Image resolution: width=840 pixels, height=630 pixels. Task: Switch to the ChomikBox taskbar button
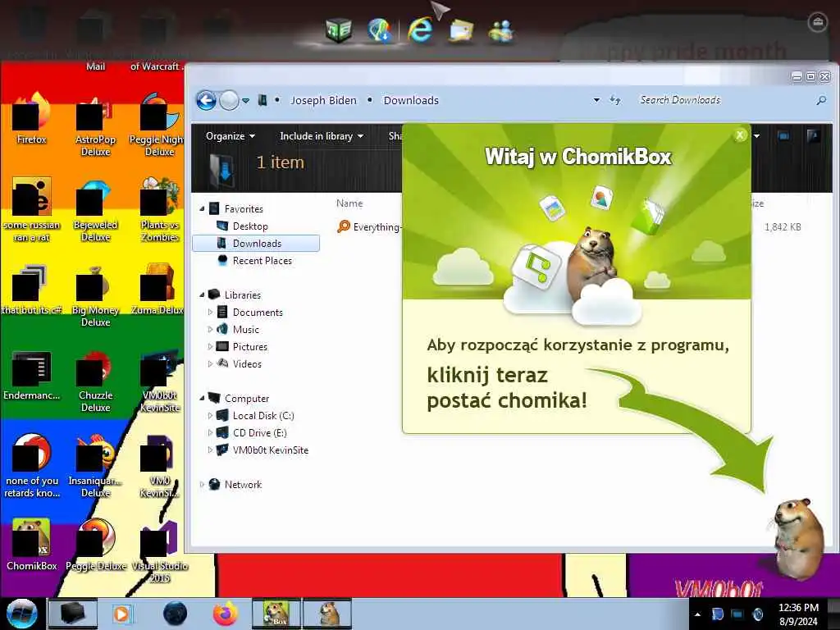(x=276, y=614)
